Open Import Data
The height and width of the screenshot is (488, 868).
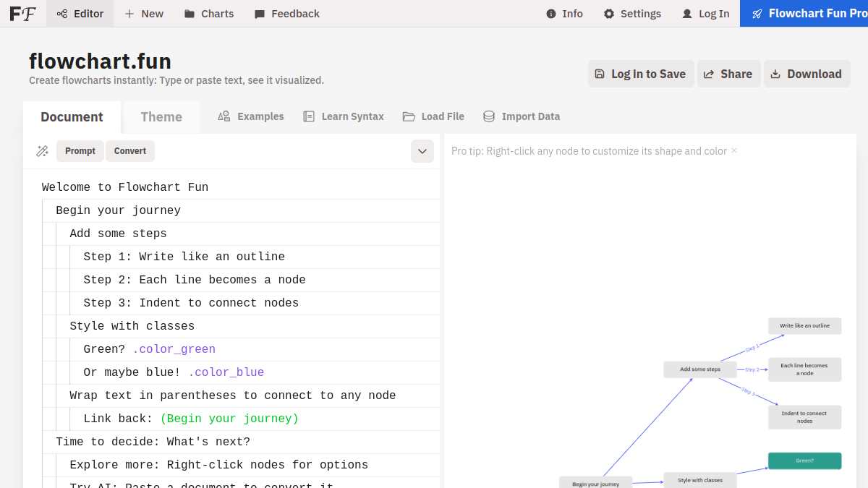522,116
